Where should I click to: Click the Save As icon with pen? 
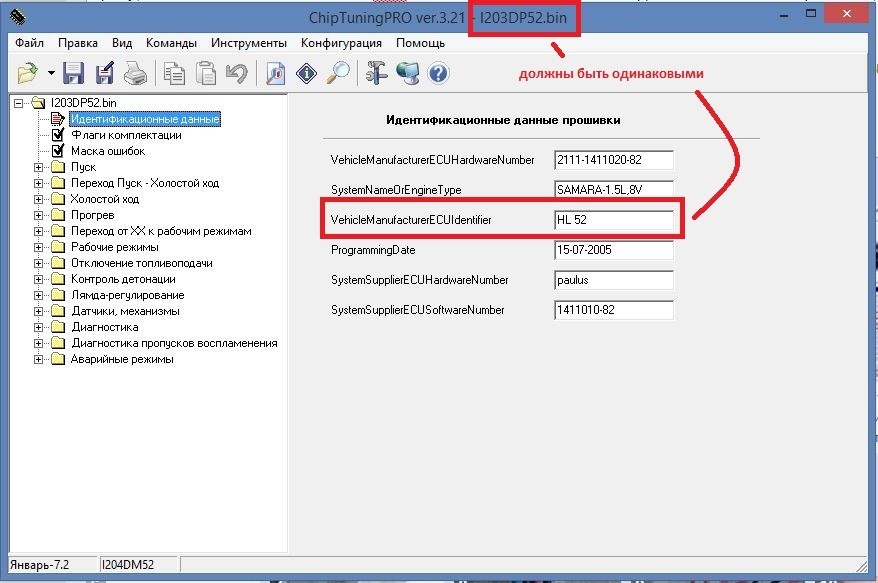(x=104, y=73)
